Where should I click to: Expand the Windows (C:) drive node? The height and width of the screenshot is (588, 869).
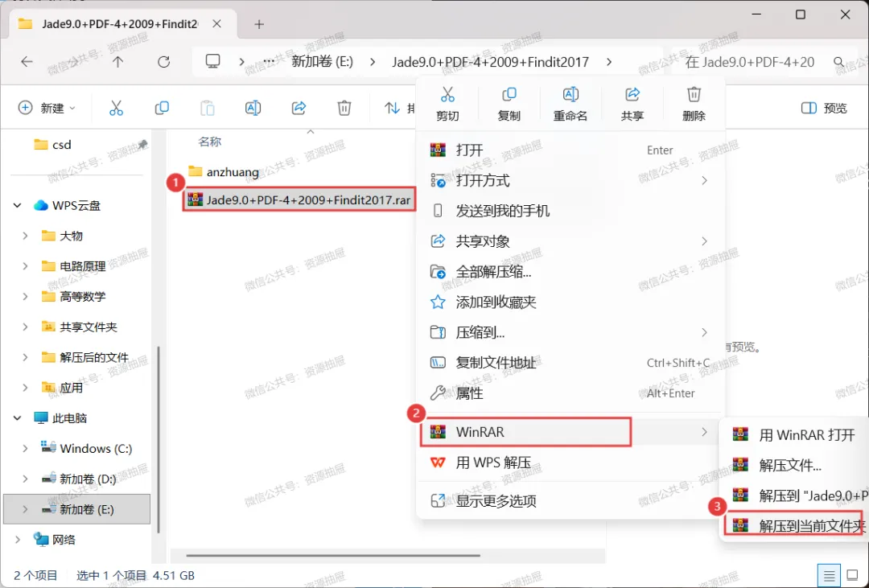pos(25,448)
